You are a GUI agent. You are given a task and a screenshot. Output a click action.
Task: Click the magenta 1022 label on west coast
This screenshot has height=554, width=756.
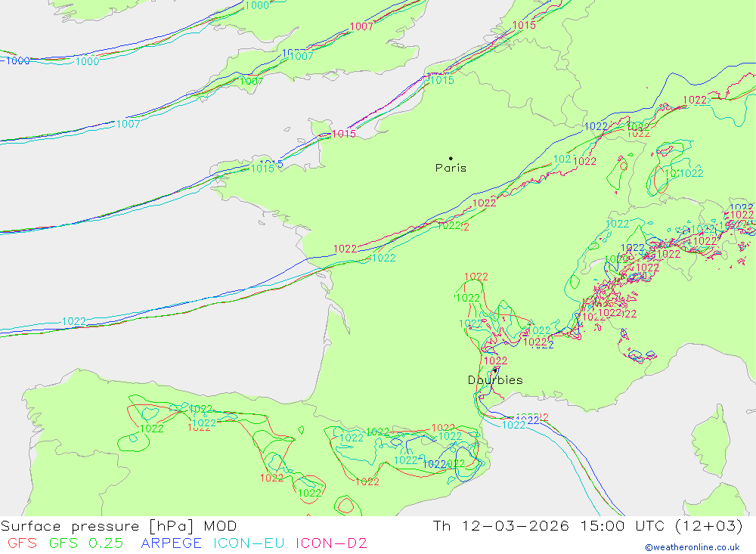345,249
